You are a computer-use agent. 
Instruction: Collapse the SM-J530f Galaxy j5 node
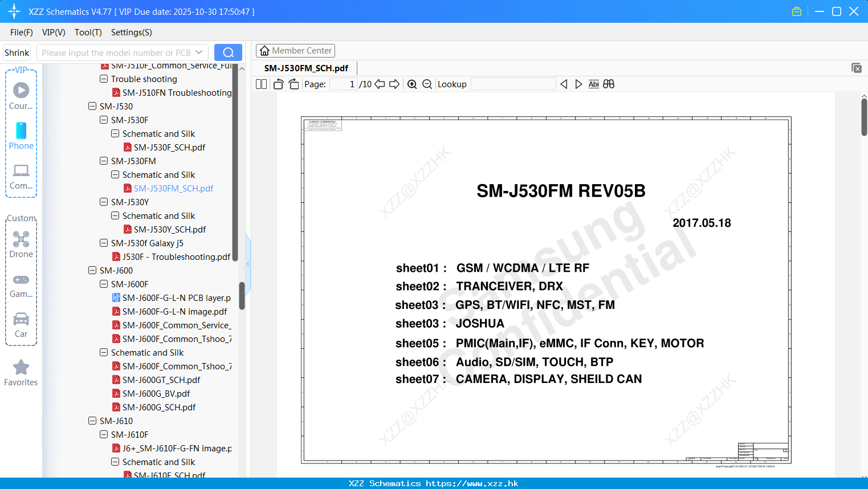104,243
